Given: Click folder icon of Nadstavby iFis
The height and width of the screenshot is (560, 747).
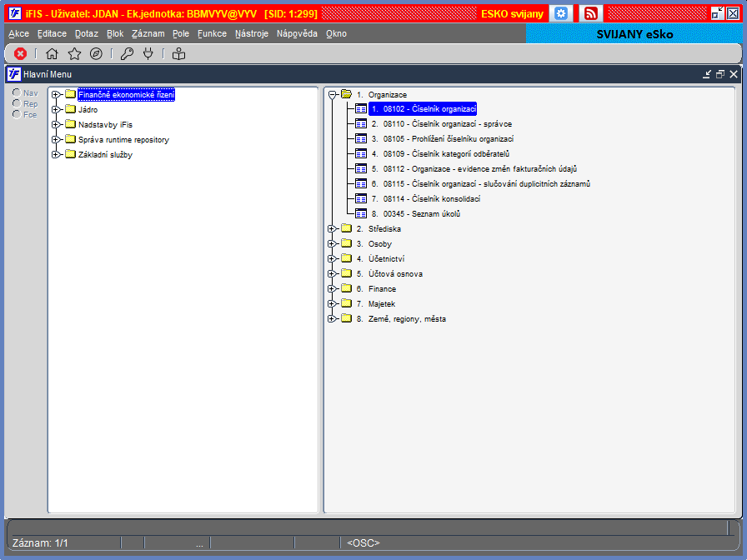Looking at the screenshot, I should coord(71,124).
